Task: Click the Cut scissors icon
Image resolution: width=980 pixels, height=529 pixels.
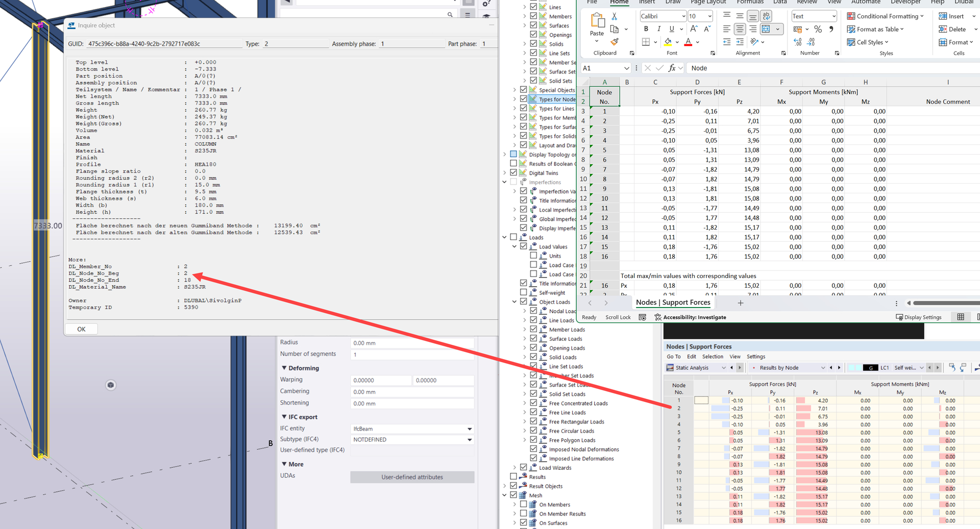Action: tap(615, 16)
